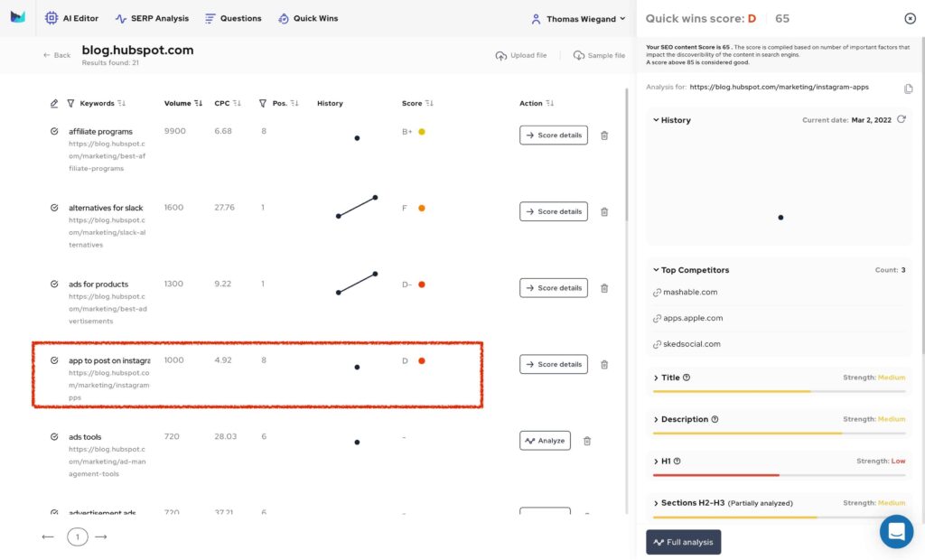This screenshot has width=925, height=560.
Task: Delete the affiliate programs keyword
Action: (604, 135)
